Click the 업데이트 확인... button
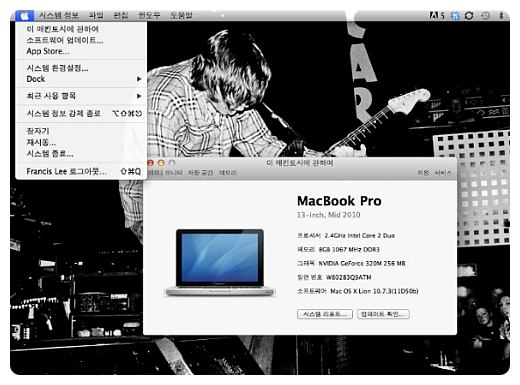The height and width of the screenshot is (385, 520). (383, 314)
